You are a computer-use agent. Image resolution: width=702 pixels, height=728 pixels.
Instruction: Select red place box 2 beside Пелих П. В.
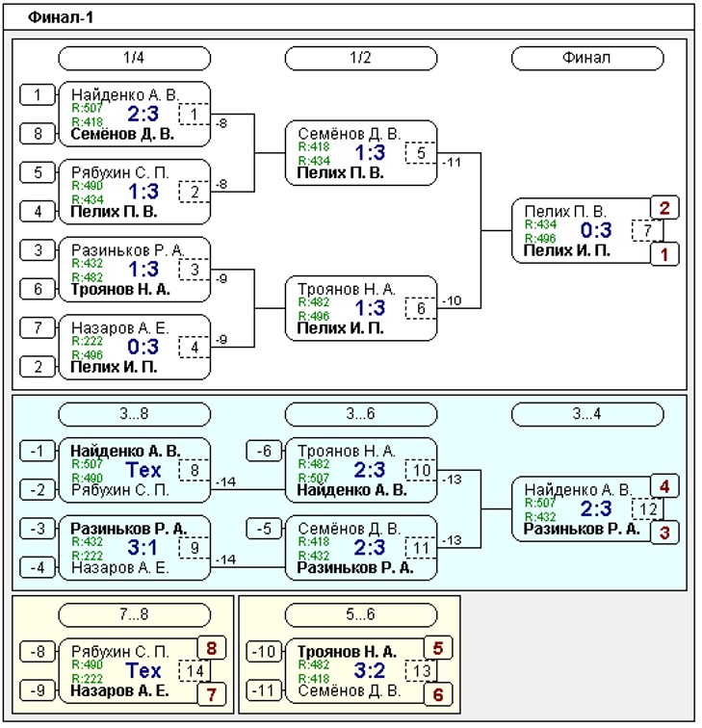(x=664, y=208)
